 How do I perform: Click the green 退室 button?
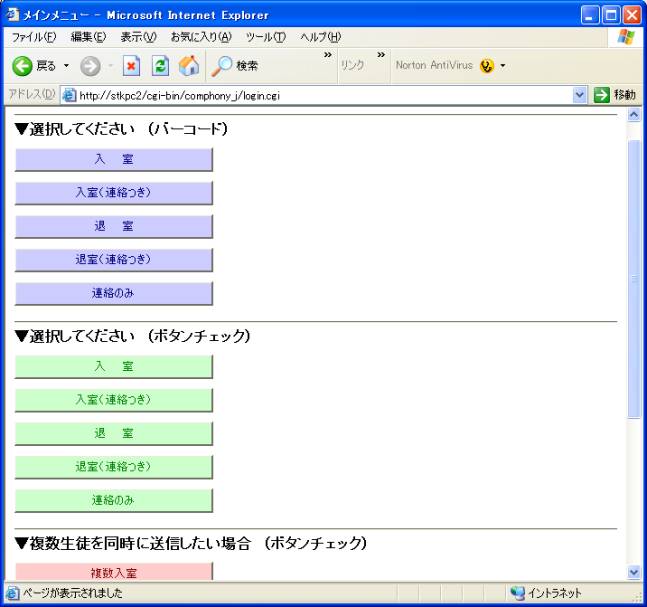pos(114,434)
